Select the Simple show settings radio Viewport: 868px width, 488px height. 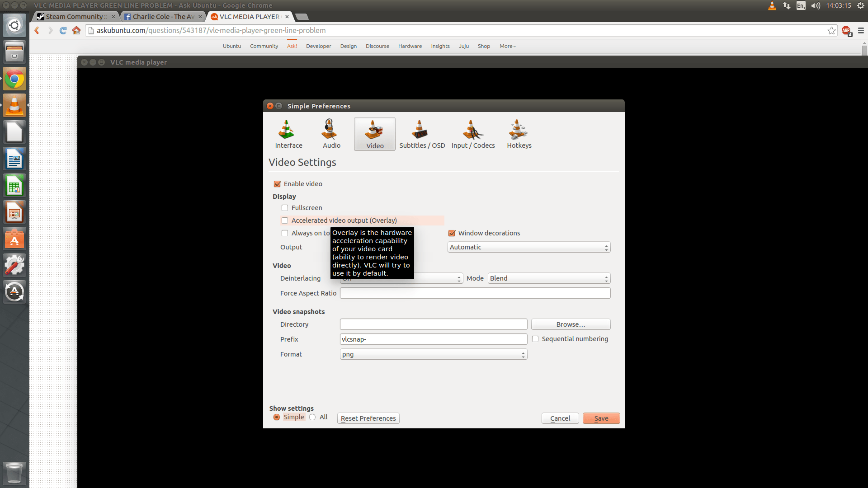[277, 417]
